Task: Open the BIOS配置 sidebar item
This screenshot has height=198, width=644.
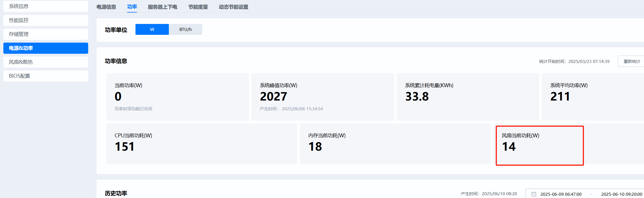Action: click(46, 76)
